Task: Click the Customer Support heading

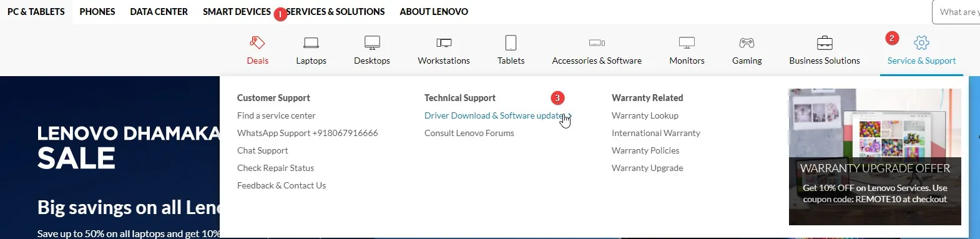Action: (x=273, y=98)
